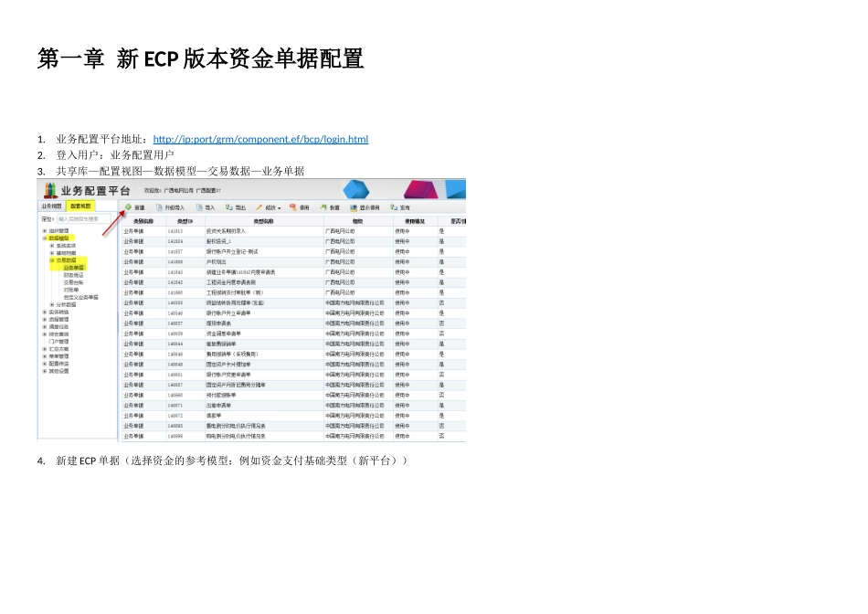Expand the 其他设置 tree node

pyautogui.click(x=44, y=371)
